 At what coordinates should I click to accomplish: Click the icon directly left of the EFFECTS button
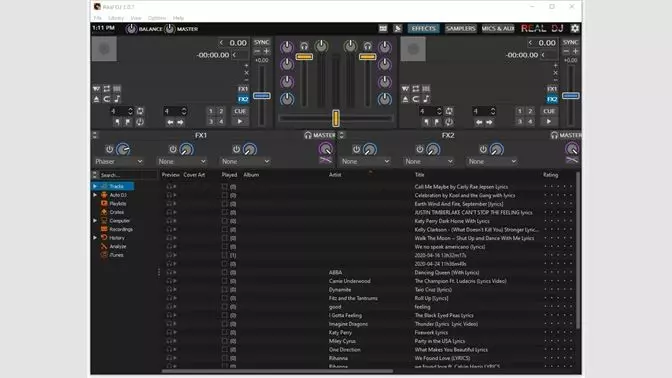398,28
